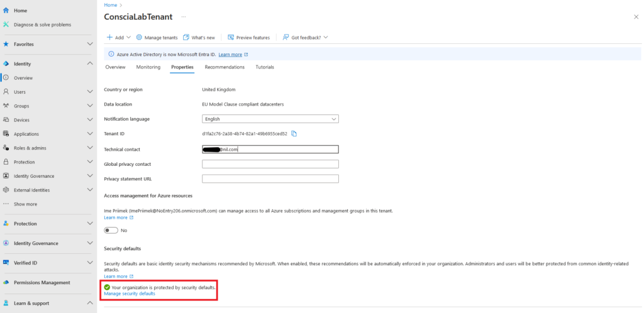This screenshot has height=313, width=644.
Task: Click the Identity section icon
Action: point(6,64)
